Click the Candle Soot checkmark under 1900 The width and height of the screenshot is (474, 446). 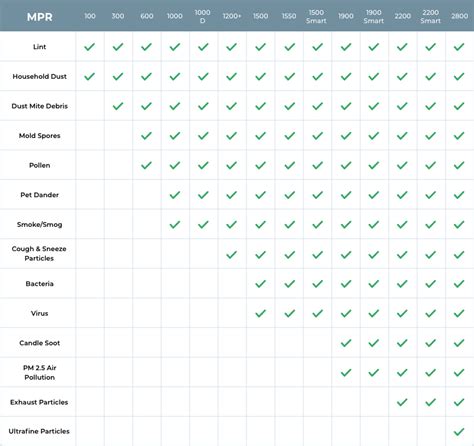point(346,343)
